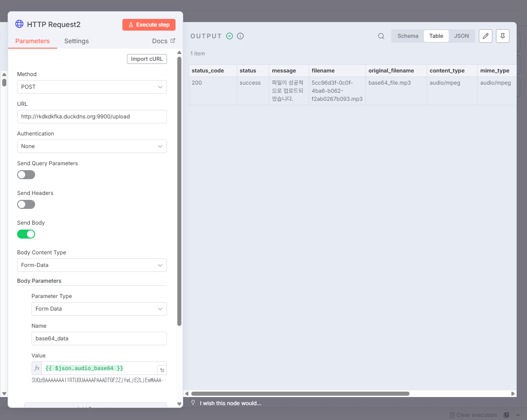The image size is (527, 420).
Task: Click the 200 status code cell
Action: pyautogui.click(x=213, y=91)
